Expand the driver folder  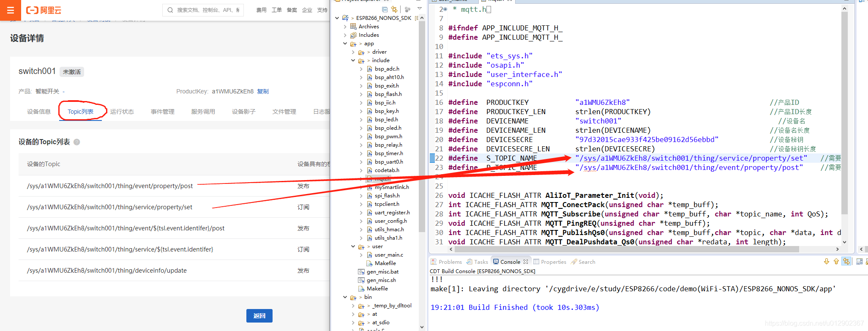(353, 52)
